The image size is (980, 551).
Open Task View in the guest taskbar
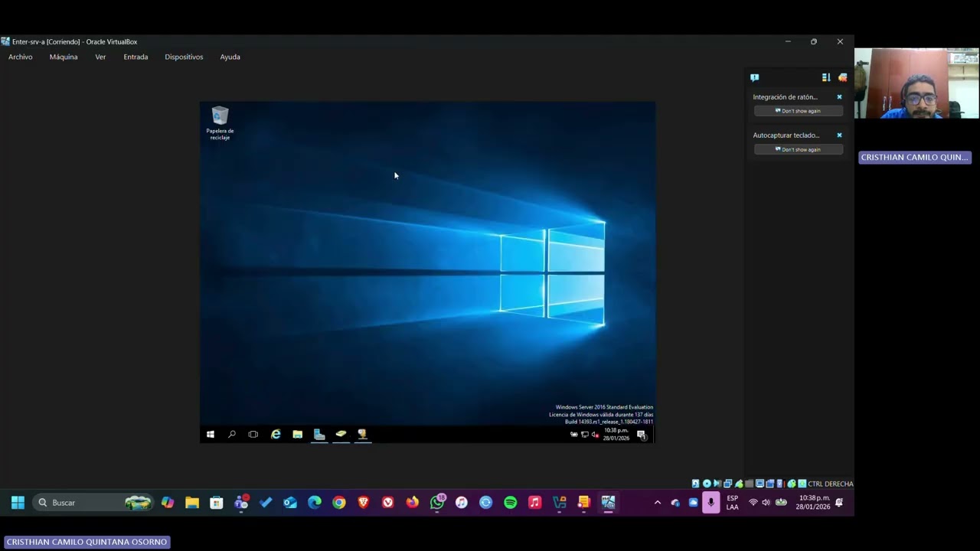pyautogui.click(x=253, y=435)
